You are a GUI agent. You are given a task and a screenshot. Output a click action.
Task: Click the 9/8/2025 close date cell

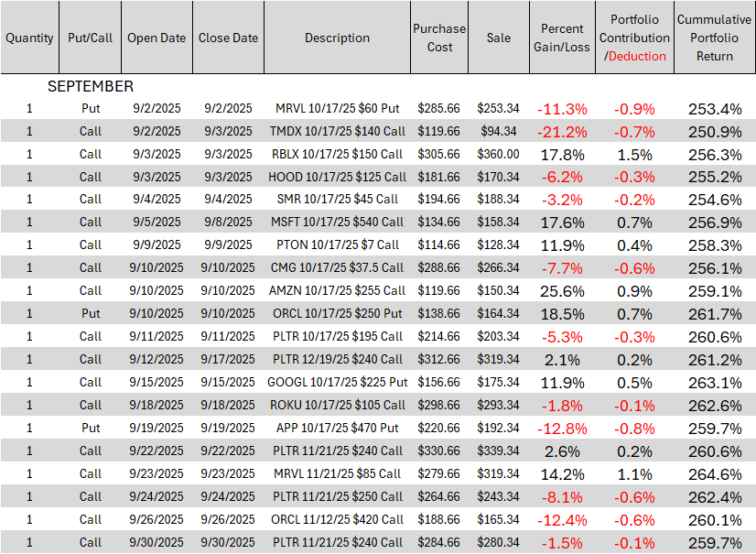point(228,222)
